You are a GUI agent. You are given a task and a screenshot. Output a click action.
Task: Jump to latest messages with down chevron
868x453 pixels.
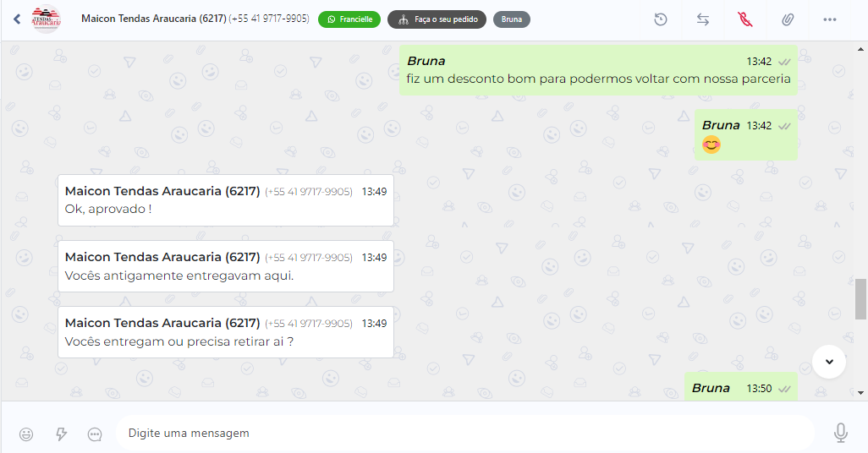(x=829, y=362)
